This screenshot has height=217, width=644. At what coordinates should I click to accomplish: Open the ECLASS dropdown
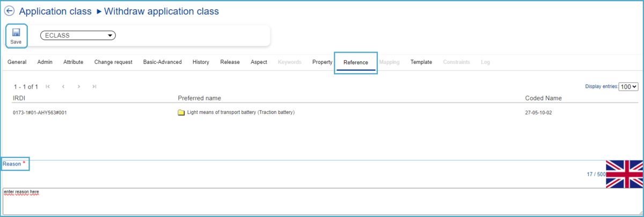[x=78, y=35]
